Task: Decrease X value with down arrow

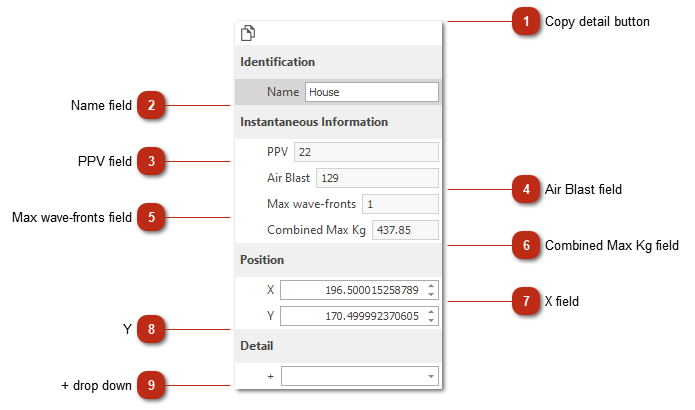Action: 431,295
